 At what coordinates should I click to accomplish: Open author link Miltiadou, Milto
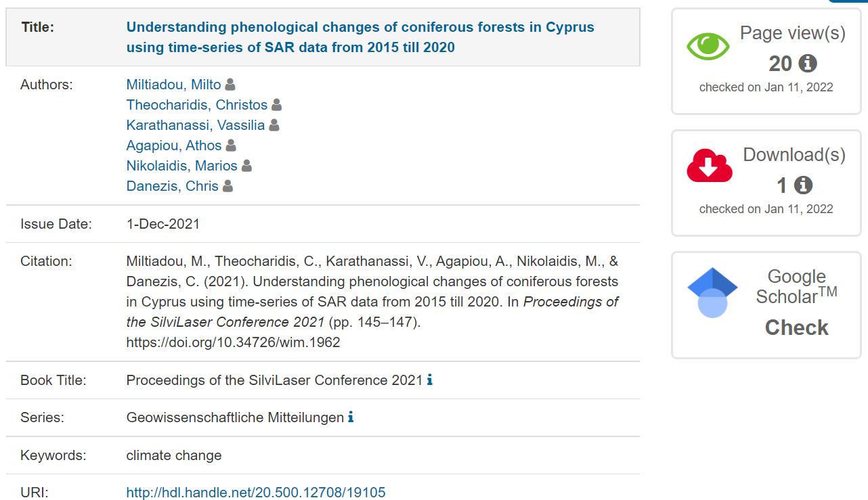point(173,85)
